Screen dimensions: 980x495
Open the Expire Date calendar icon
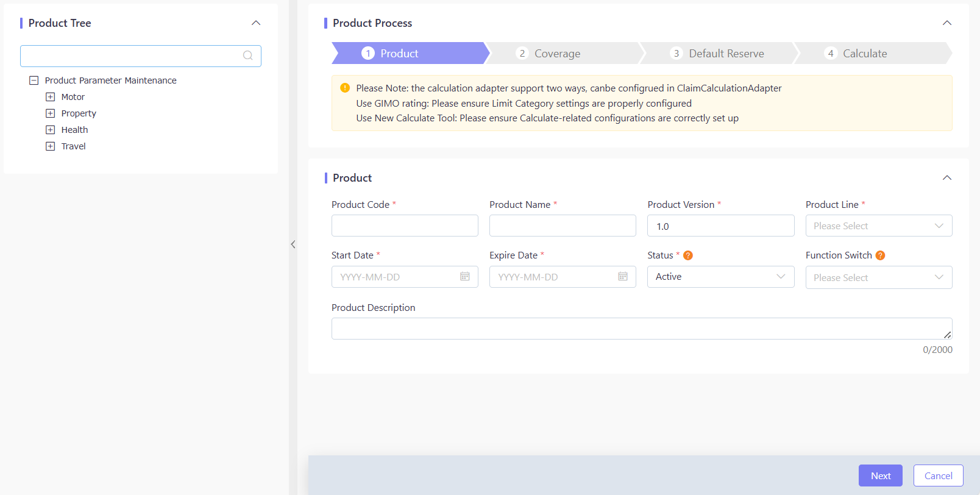tap(623, 277)
